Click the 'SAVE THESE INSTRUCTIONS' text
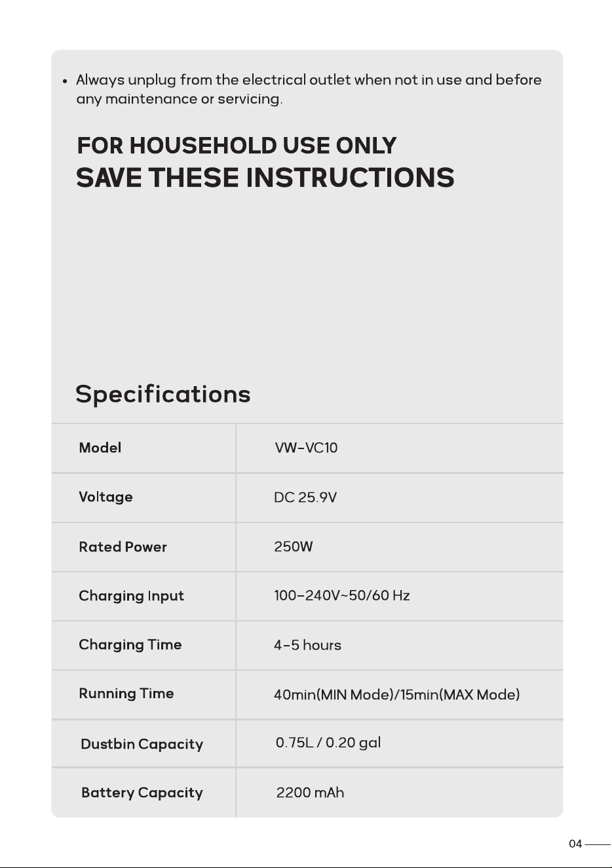 265,178
